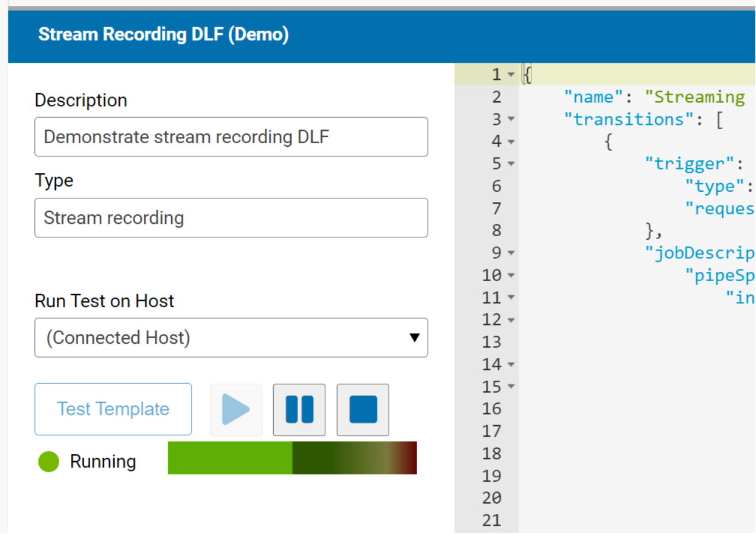Fold the pipeSpec block at line 10
This screenshot has width=756, height=534.
point(511,276)
